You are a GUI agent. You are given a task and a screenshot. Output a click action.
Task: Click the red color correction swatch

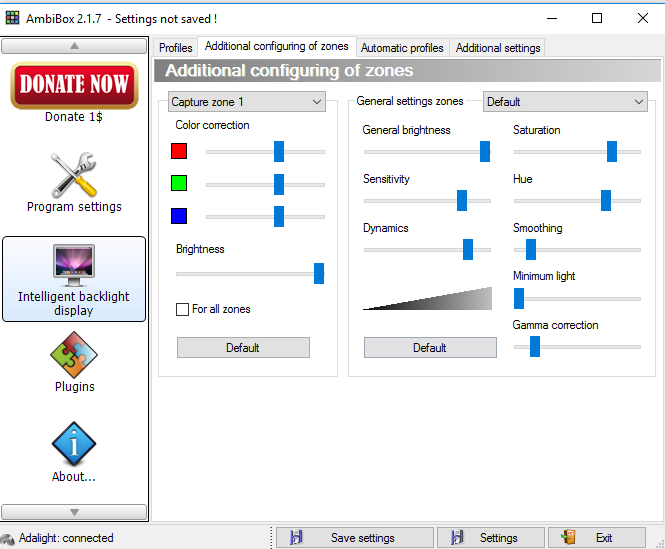(x=179, y=151)
